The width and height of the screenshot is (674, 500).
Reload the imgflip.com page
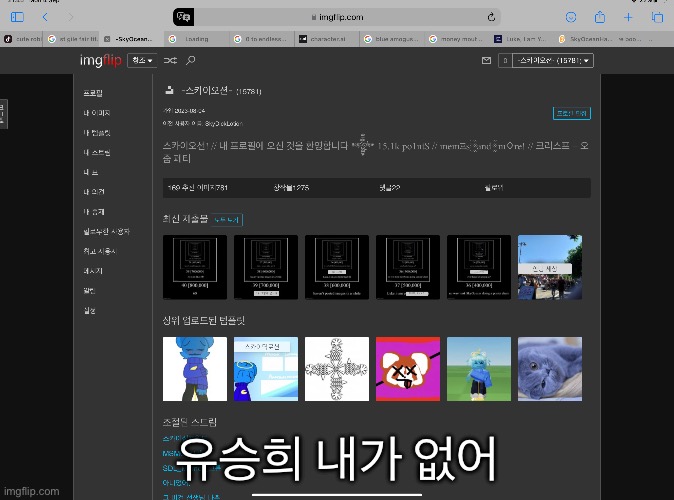pyautogui.click(x=491, y=17)
